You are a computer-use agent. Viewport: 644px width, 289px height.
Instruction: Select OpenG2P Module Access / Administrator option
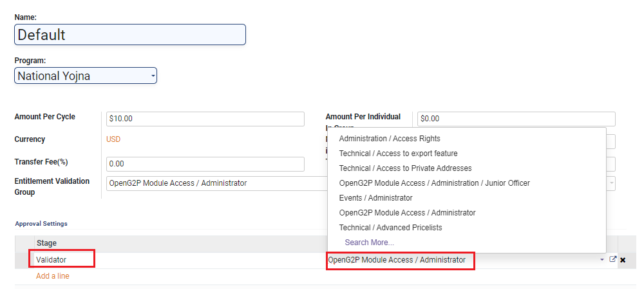(x=407, y=213)
